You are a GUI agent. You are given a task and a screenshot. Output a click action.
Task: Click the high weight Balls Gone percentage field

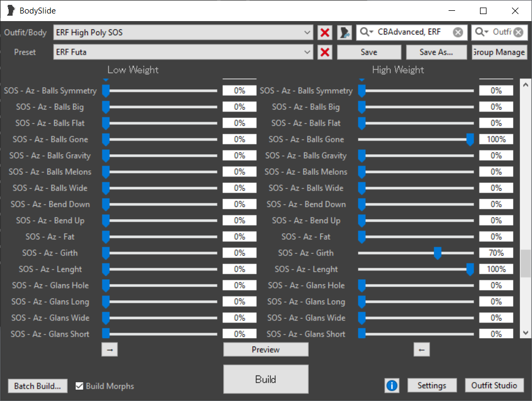coord(496,139)
